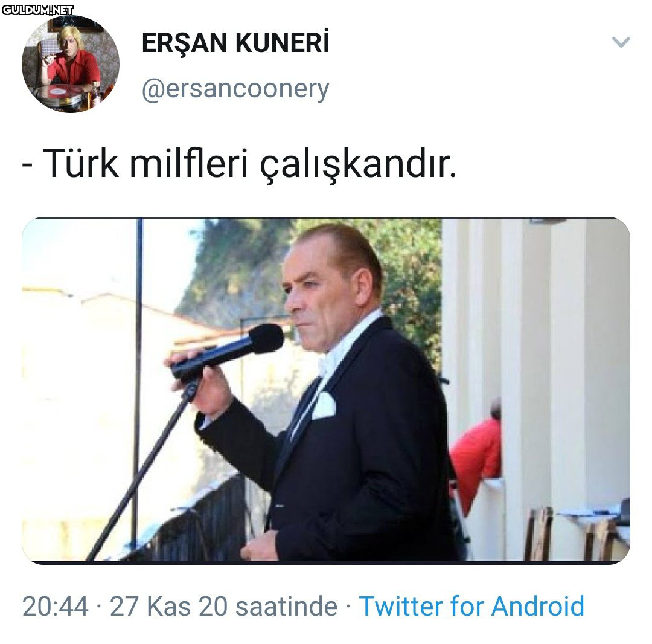Select the microphone in the photo
This screenshot has width=652, height=644.
(228, 351)
